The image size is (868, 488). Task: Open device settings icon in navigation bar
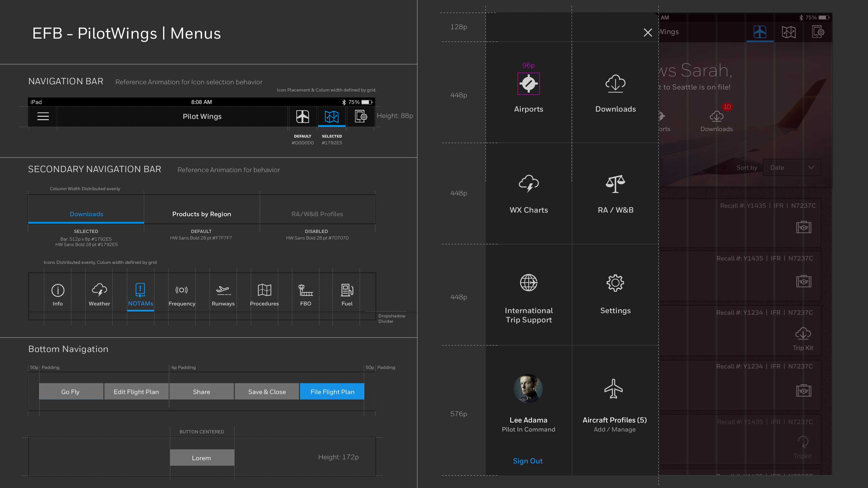pos(361,117)
